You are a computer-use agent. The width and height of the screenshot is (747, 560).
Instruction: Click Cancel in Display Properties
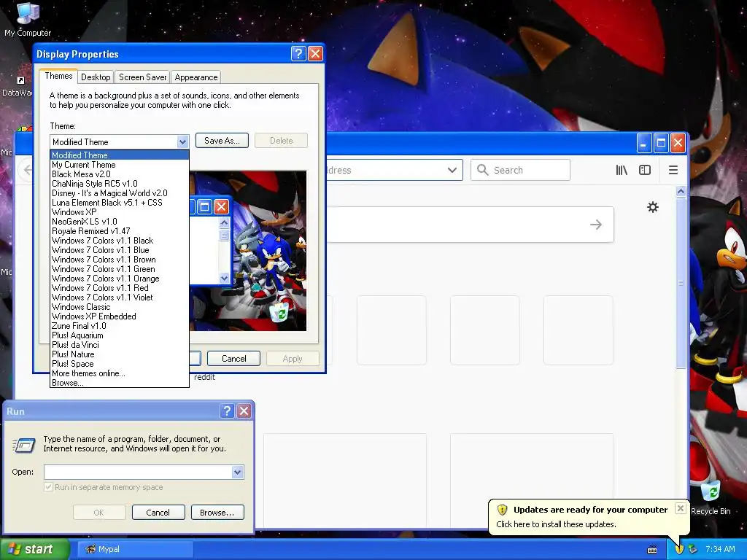point(234,359)
